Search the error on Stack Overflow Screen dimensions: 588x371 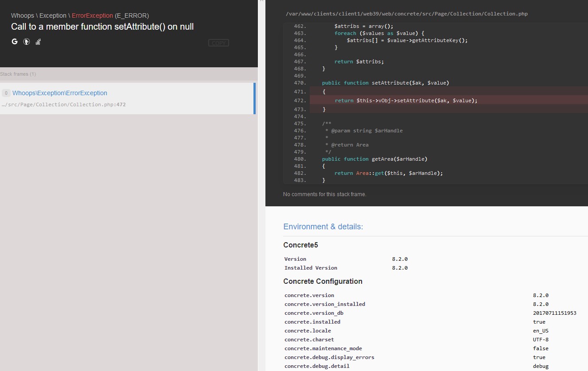point(38,41)
